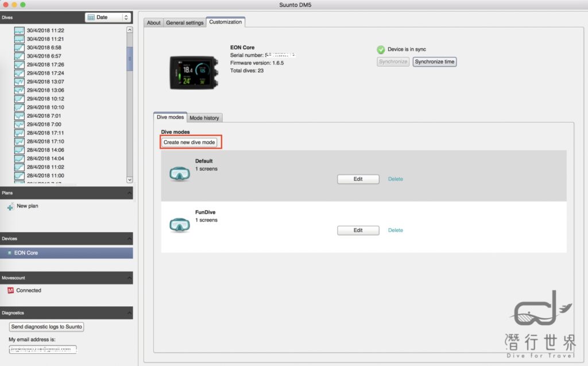Switch to the About tab
Screen dimensions: 588x366
(154, 22)
